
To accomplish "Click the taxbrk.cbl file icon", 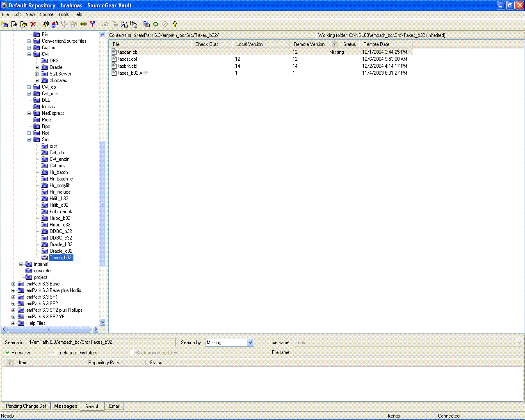I will (114, 66).
